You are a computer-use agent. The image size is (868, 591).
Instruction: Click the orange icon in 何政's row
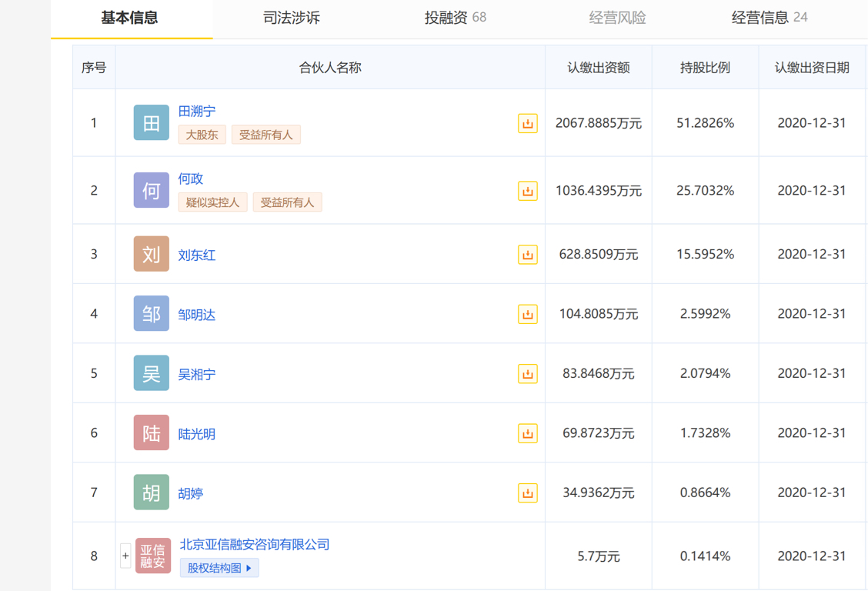[527, 191]
